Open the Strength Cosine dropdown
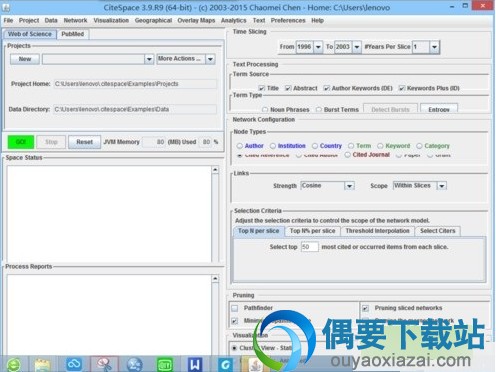The image size is (496, 372). tap(349, 186)
